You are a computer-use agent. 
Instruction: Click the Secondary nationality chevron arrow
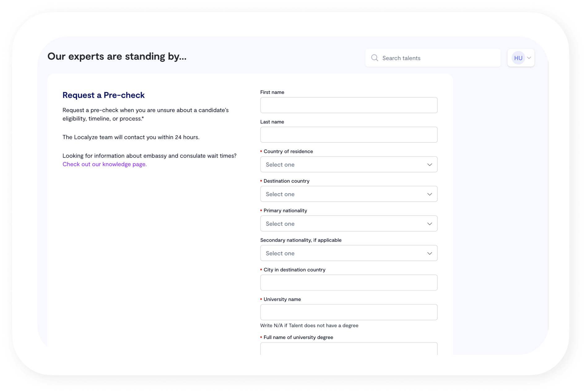click(429, 253)
